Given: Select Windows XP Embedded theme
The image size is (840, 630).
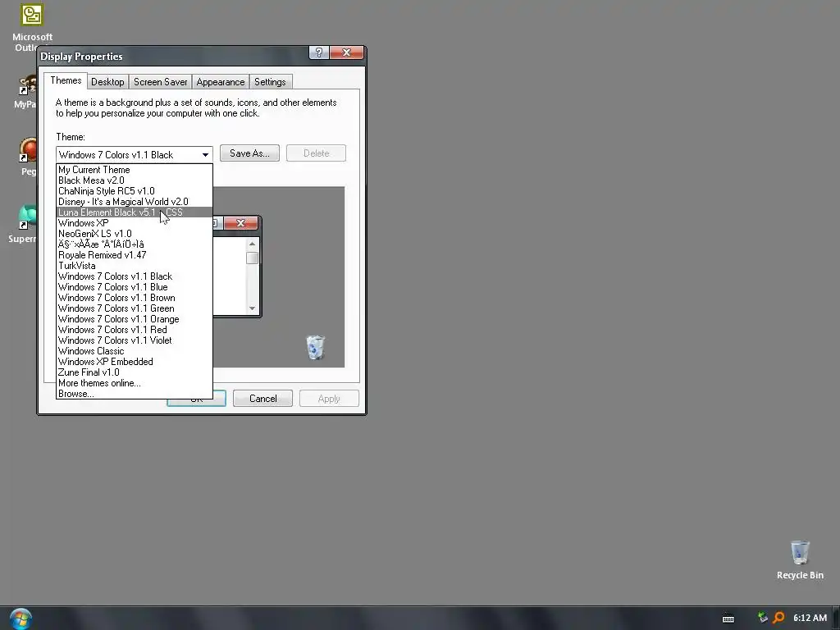Looking at the screenshot, I should click(135, 362).
